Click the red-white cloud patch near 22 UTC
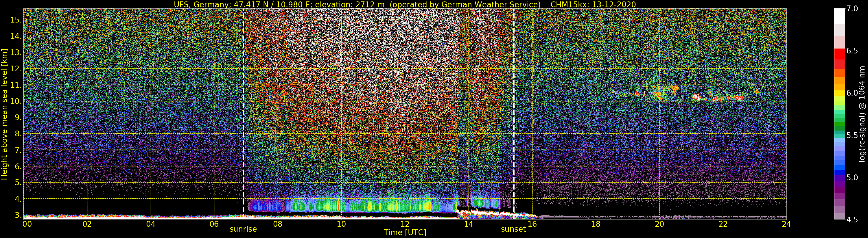This screenshot has height=238, width=868. [739, 98]
